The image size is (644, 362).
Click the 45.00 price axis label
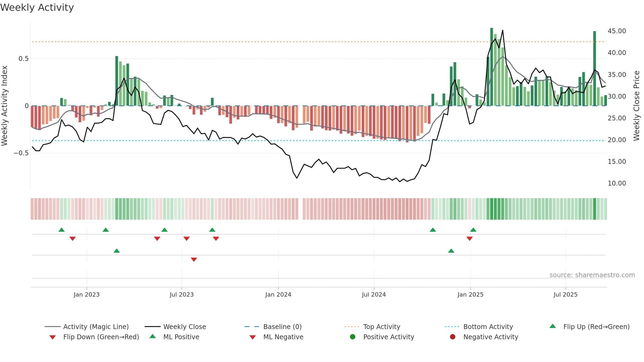pos(617,31)
